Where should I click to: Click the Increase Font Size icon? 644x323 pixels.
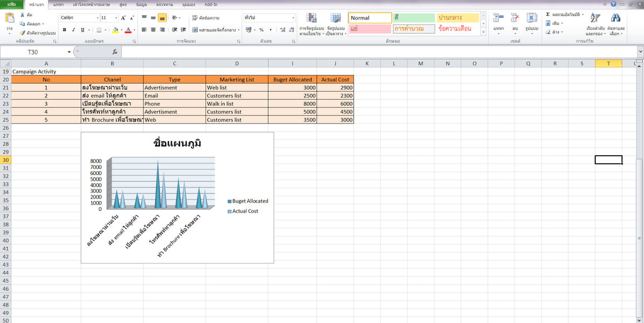[x=124, y=18]
